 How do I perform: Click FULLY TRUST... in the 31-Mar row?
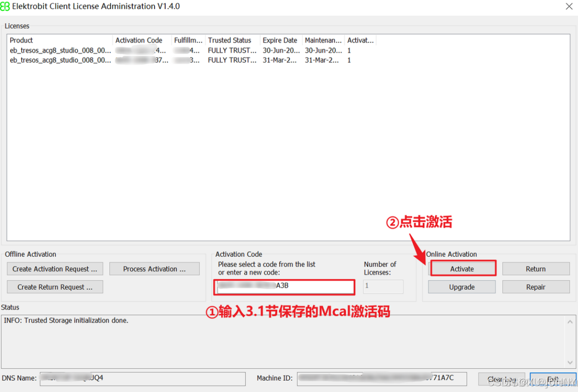(232, 60)
